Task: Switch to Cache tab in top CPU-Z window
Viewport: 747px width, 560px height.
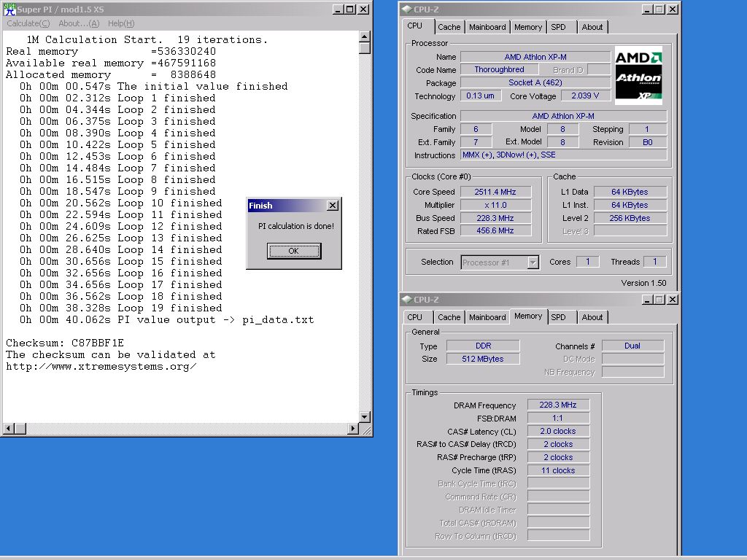Action: [449, 27]
